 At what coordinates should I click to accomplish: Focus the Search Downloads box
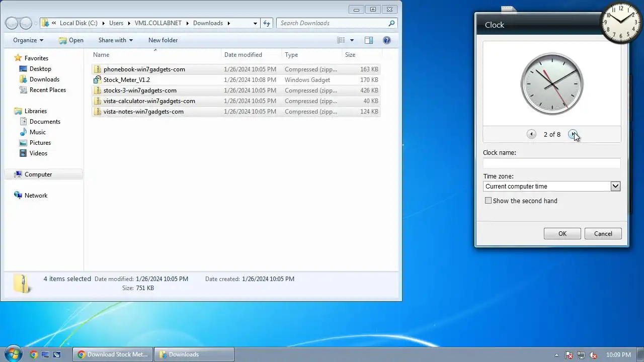point(333,23)
